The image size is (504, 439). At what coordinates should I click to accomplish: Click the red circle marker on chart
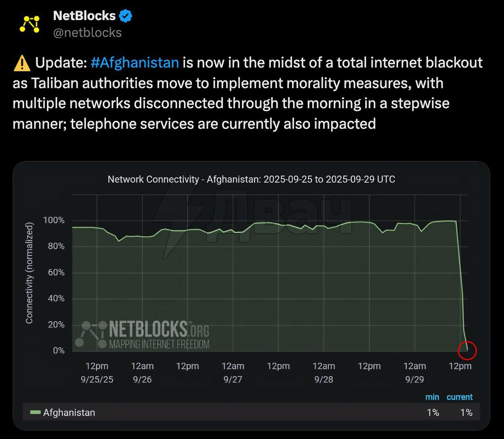point(467,350)
